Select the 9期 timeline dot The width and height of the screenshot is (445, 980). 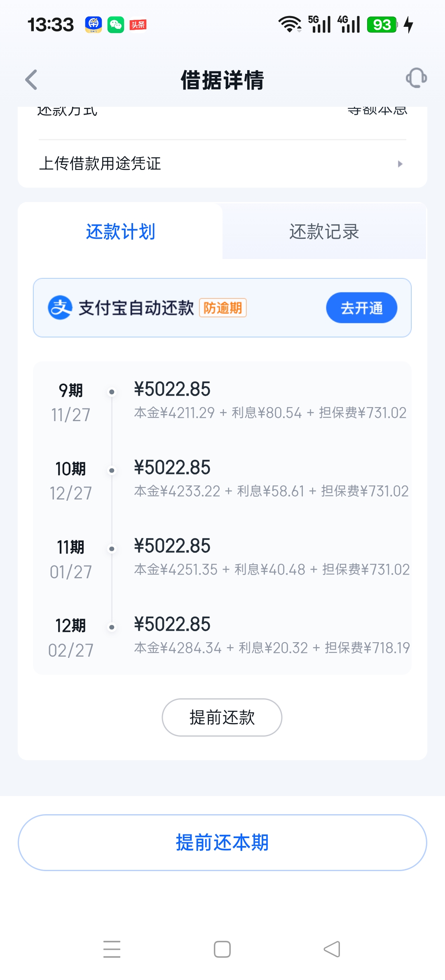pyautogui.click(x=112, y=392)
